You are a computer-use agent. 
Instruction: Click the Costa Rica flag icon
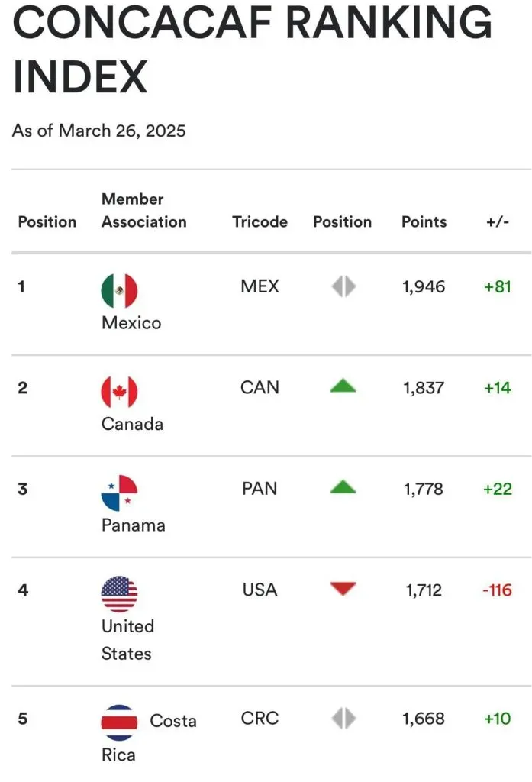(119, 722)
